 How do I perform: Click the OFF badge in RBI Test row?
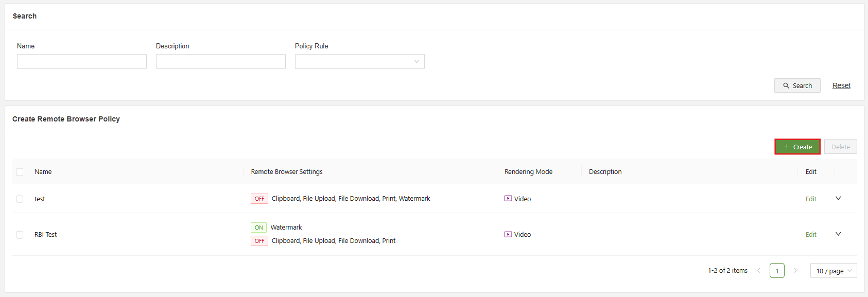[259, 241]
